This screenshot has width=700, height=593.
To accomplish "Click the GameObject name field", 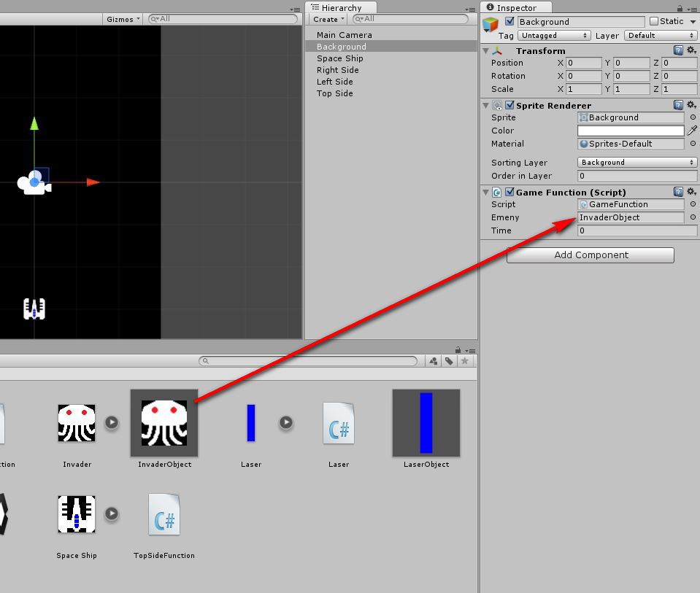I will (581, 21).
